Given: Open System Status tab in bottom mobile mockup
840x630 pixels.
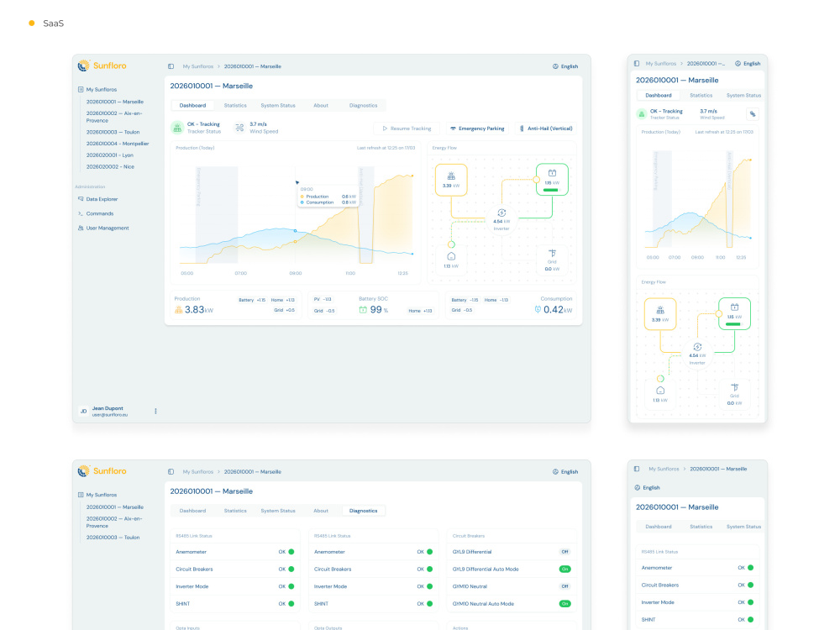Looking at the screenshot, I should point(743,527).
